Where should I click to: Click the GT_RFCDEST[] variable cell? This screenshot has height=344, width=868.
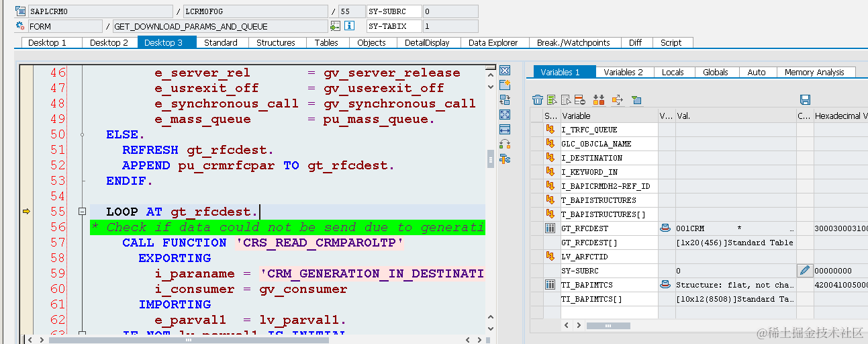click(x=609, y=243)
